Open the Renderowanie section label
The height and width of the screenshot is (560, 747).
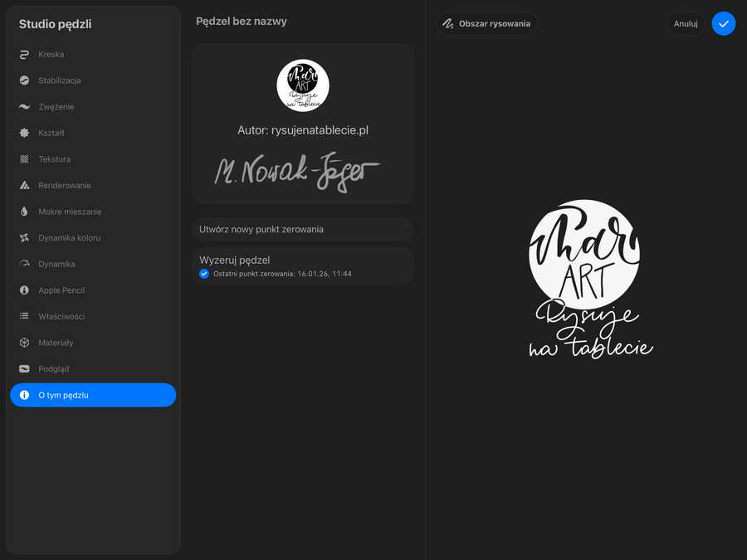tap(65, 185)
